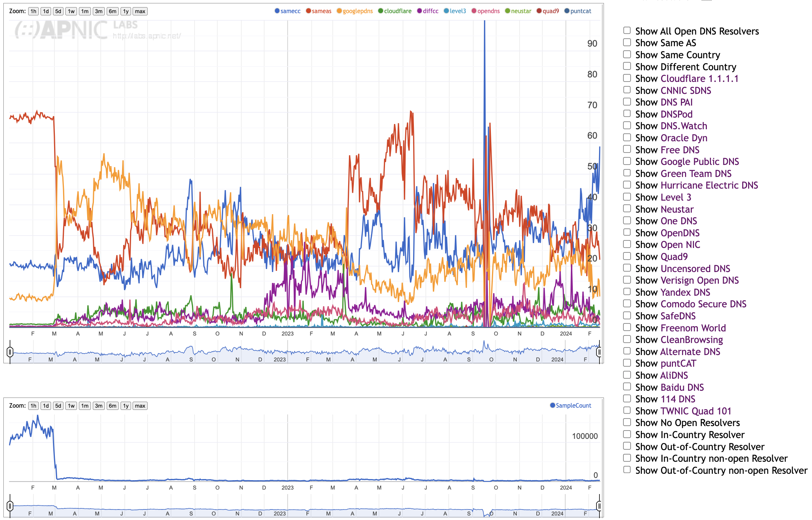The image size is (812, 520).
Task: Click the quad9 legend dot
Action: click(539, 11)
